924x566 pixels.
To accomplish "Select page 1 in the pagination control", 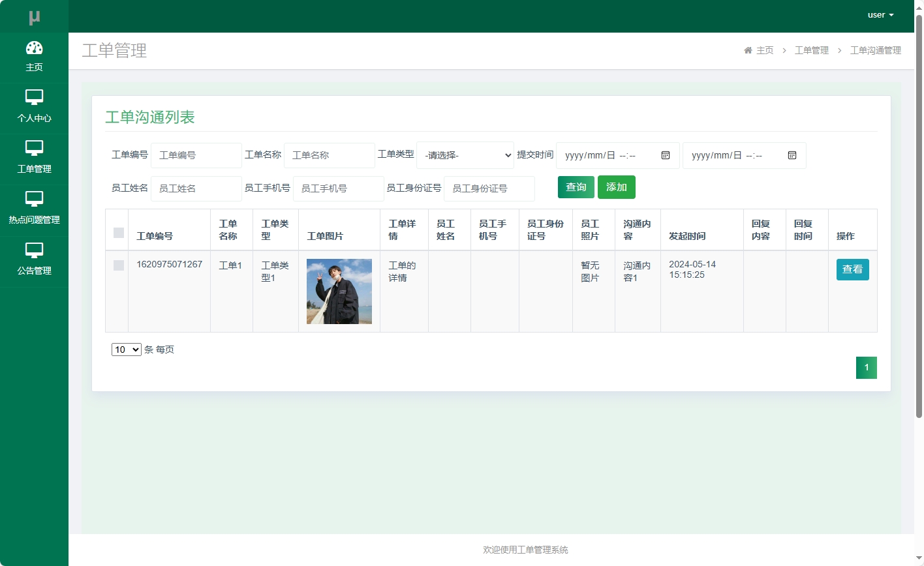I will (866, 367).
